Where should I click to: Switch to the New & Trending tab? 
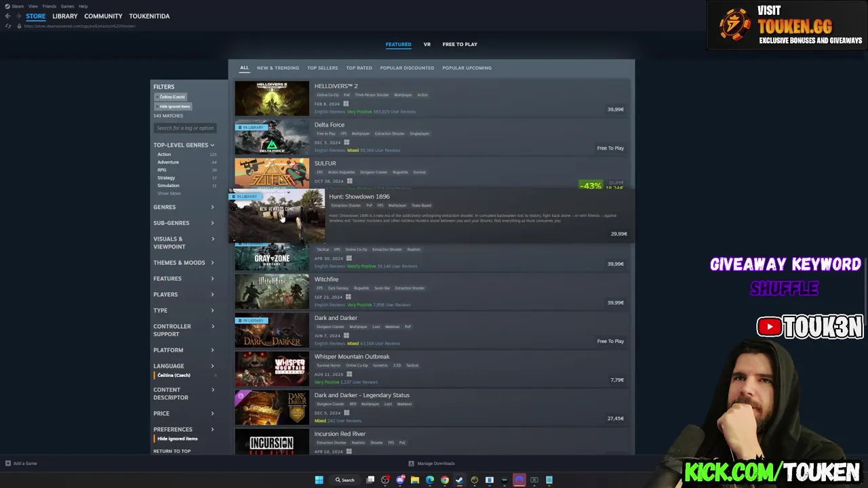tap(278, 68)
